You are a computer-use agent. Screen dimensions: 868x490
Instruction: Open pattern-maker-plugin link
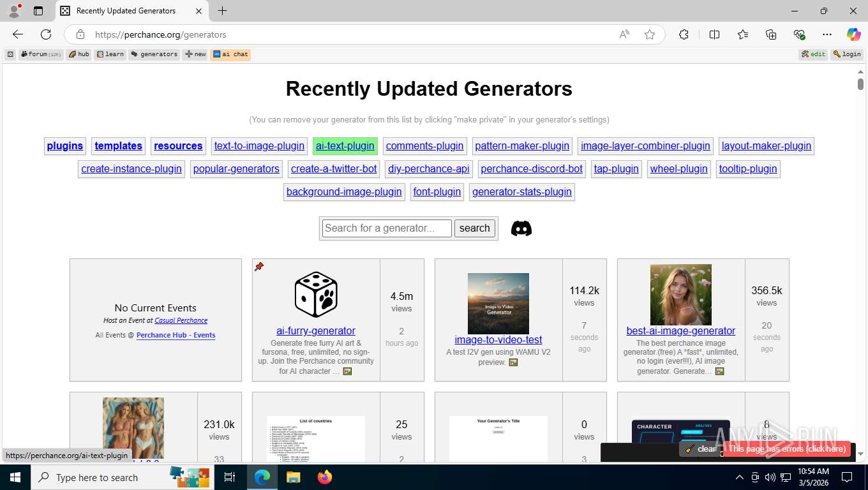(522, 146)
